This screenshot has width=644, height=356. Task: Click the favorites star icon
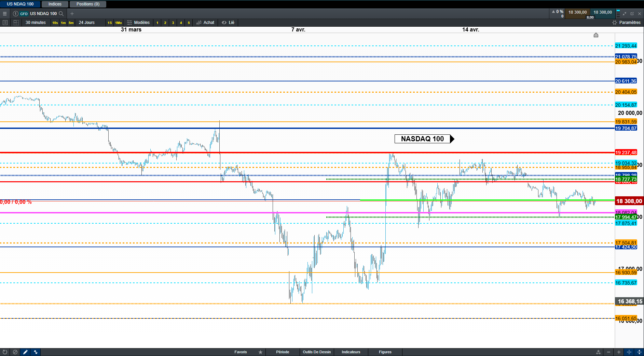point(260,352)
